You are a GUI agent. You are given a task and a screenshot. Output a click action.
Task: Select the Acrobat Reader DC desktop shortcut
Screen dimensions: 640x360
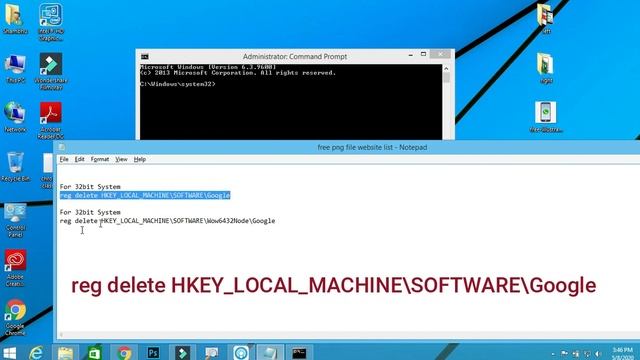coord(51,120)
